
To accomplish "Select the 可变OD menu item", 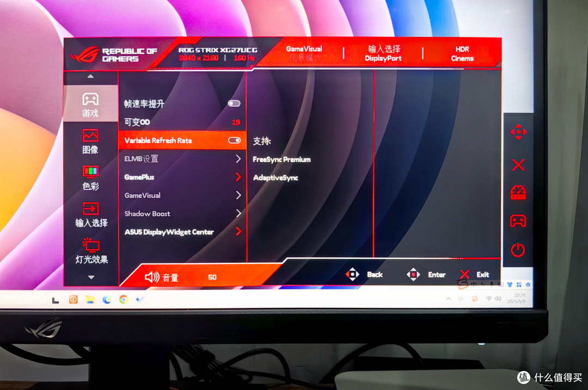I will coord(182,122).
